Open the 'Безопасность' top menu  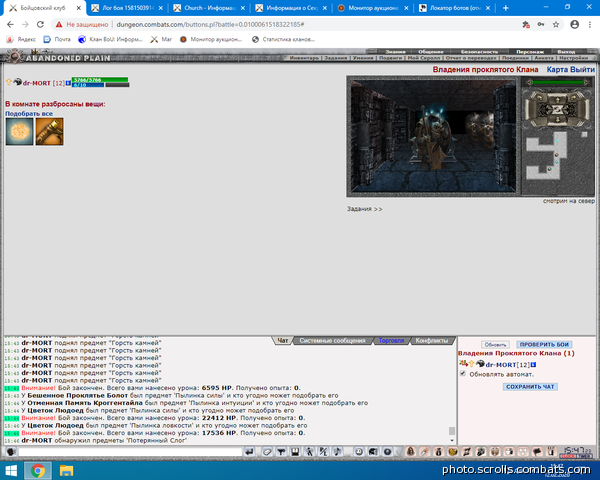click(x=479, y=52)
